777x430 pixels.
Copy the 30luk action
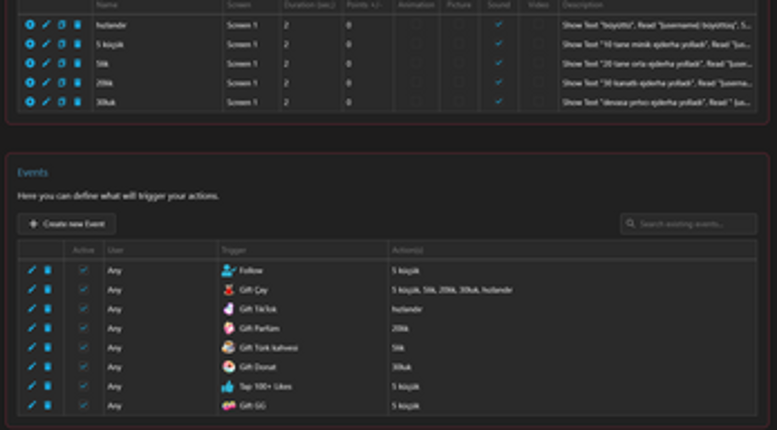pyautogui.click(x=61, y=102)
